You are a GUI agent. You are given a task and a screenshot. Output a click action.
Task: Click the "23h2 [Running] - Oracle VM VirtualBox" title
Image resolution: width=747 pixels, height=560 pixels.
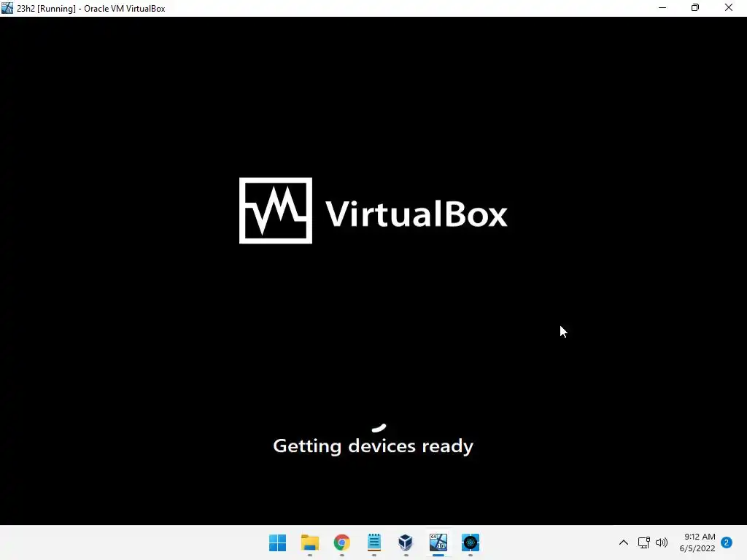(91, 9)
